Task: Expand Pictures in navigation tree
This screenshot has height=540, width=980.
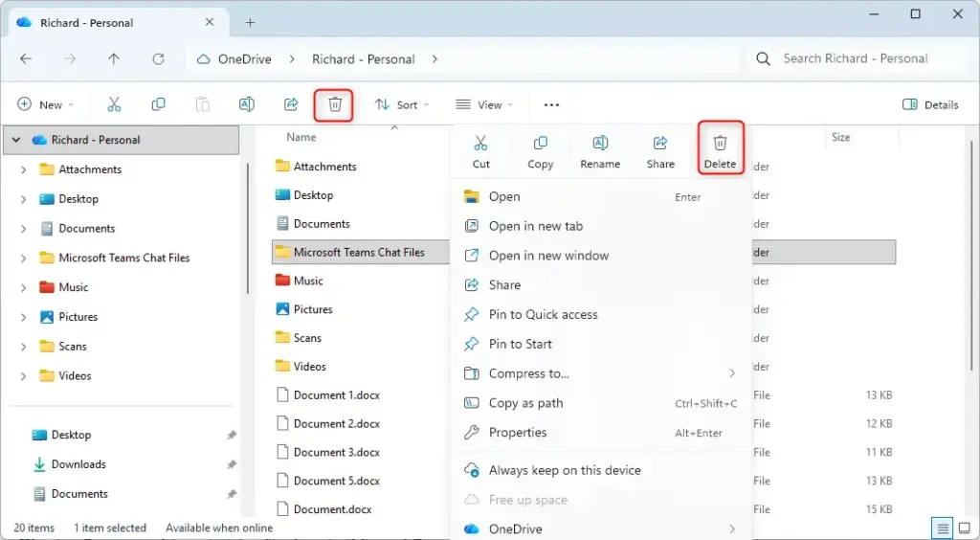Action: (23, 317)
